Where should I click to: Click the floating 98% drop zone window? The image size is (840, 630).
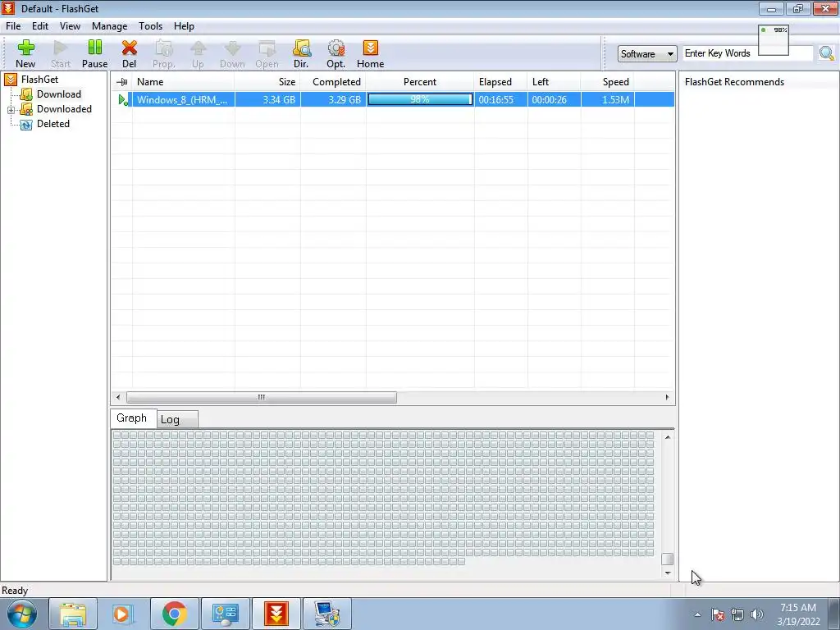click(774, 39)
